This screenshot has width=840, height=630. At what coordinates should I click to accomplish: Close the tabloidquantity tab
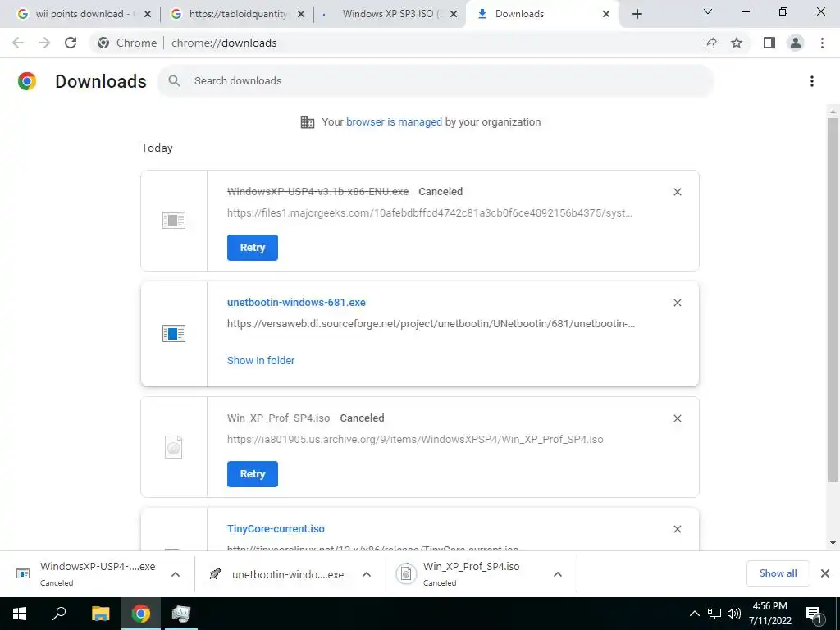click(x=301, y=14)
